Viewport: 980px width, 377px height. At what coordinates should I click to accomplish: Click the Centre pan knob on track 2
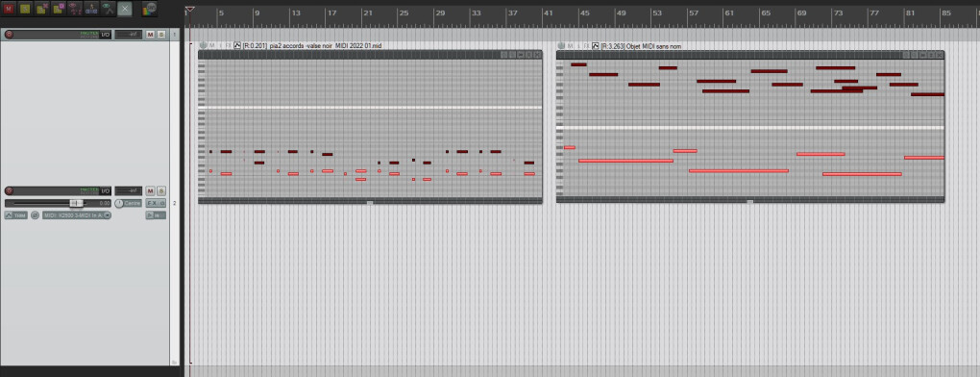point(119,203)
